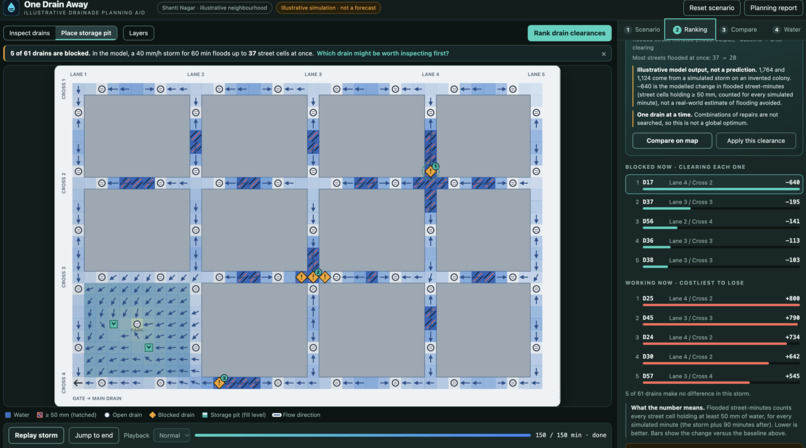Viewport: 806px width, 448px height.
Task: Click the 'LANE 3' map label
Action: [x=313, y=74]
